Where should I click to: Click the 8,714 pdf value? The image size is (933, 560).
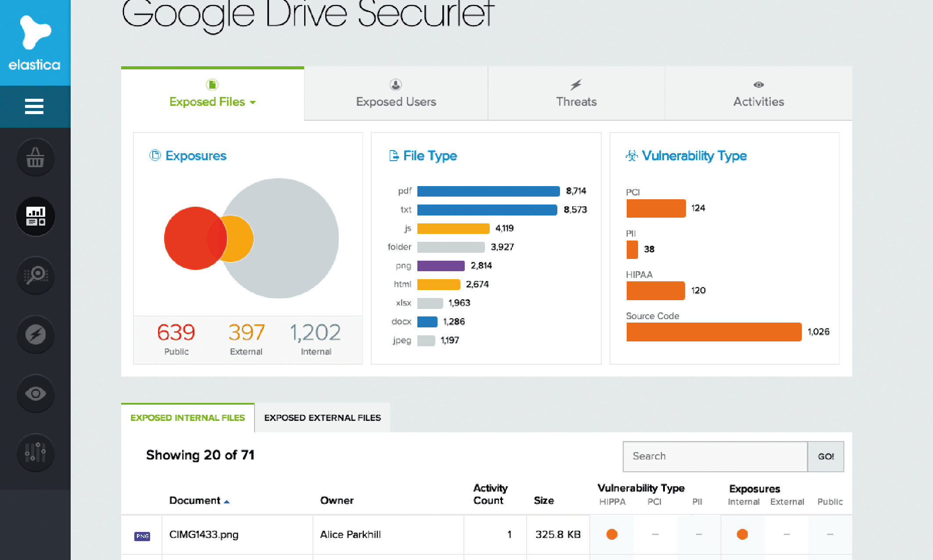point(576,191)
